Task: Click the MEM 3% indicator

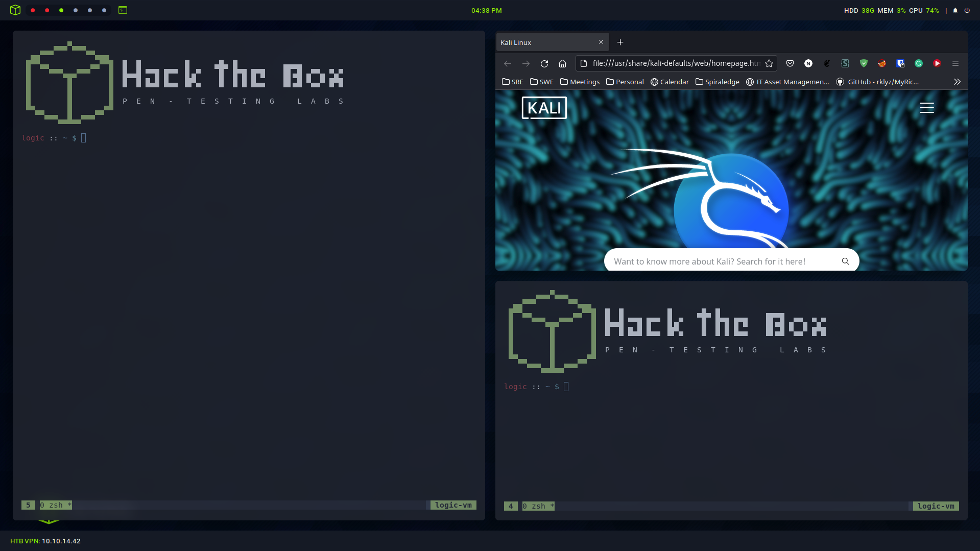Action: coord(892,10)
